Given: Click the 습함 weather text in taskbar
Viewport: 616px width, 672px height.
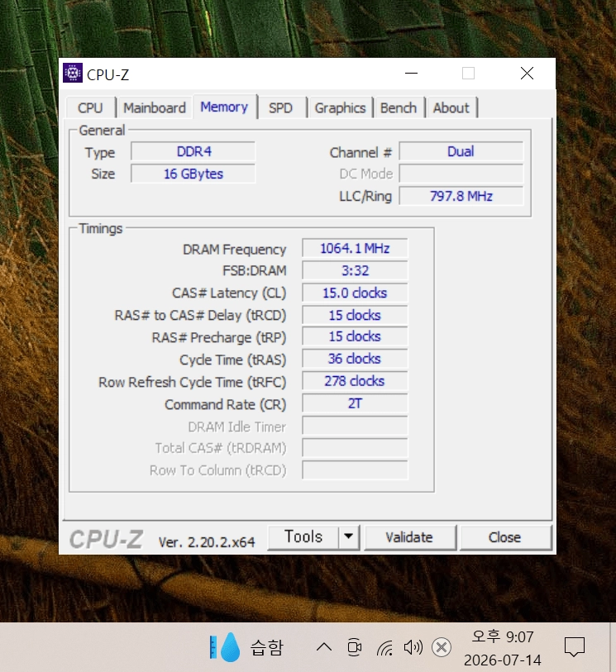Looking at the screenshot, I should [x=267, y=647].
